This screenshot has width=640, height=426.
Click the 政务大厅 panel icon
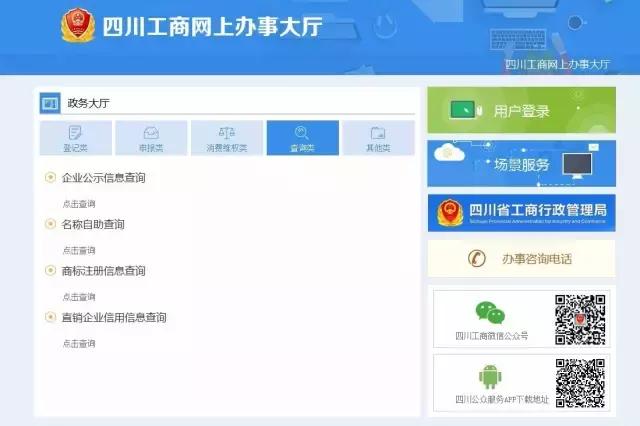pyautogui.click(x=50, y=103)
